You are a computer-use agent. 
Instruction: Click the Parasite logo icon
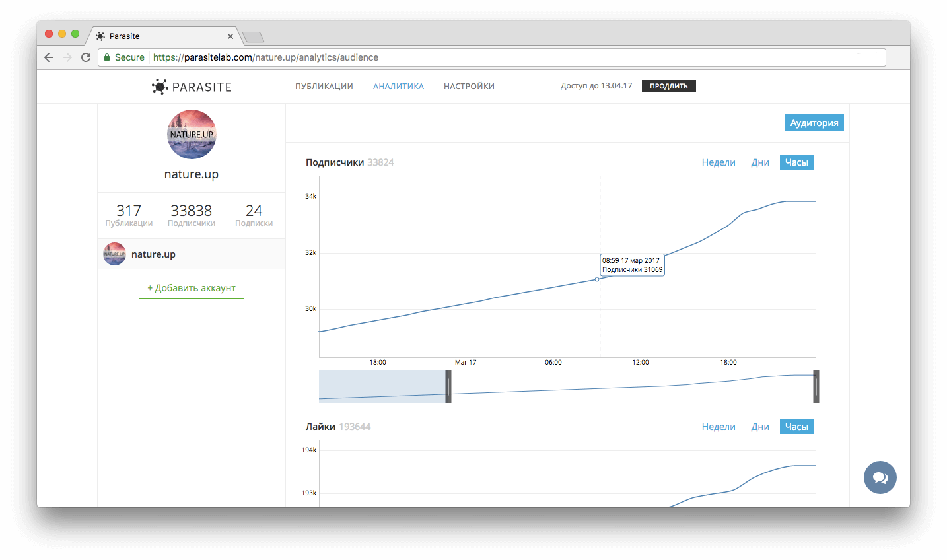tap(160, 87)
